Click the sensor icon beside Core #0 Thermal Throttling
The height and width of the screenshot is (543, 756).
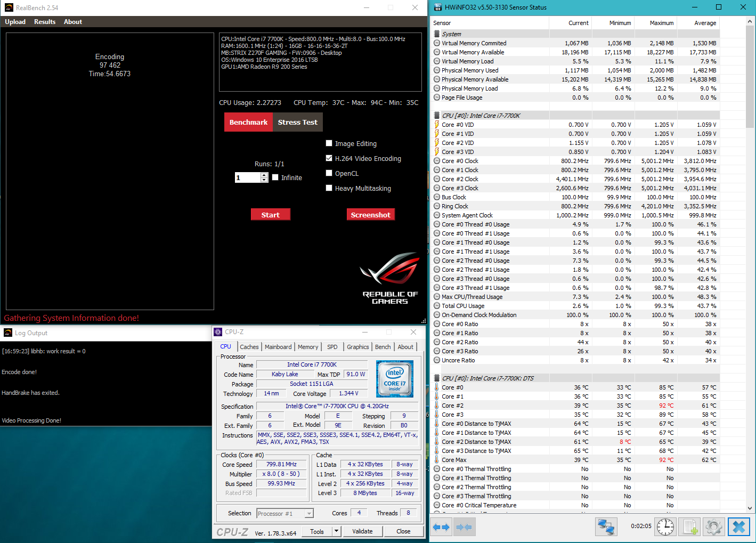point(437,469)
